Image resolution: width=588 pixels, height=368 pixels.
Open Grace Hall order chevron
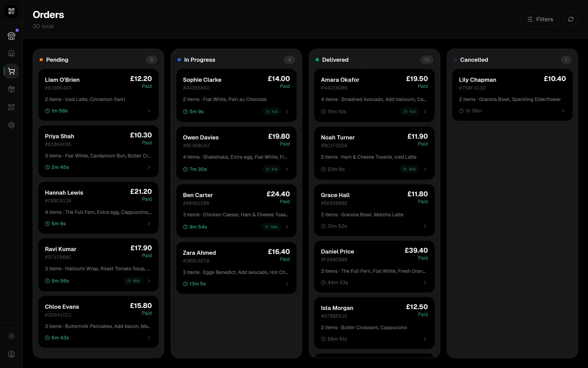coord(425,226)
